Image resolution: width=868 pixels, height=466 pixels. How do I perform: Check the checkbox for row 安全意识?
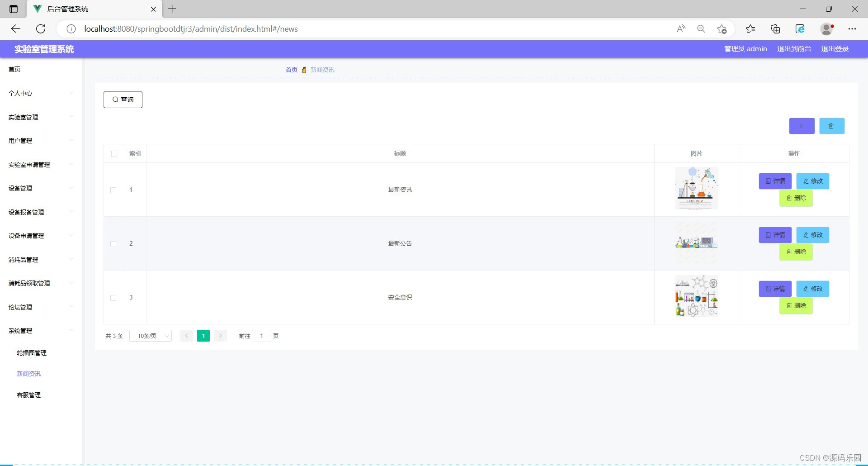(113, 298)
